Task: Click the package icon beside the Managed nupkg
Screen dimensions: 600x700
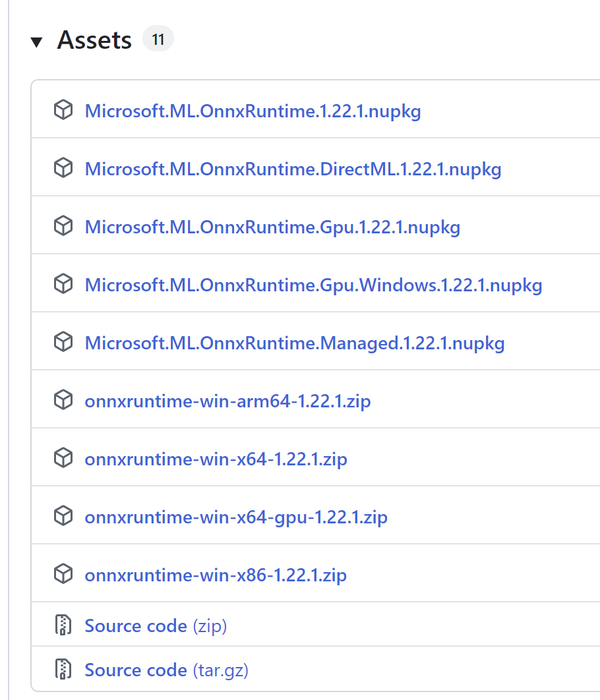Action: (63, 342)
